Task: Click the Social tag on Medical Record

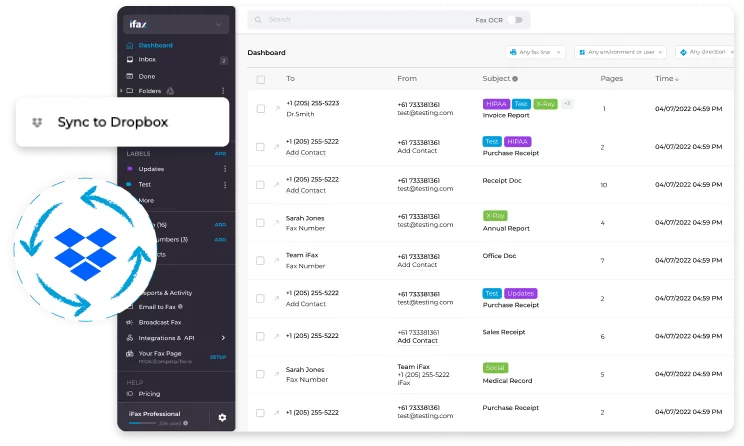Action: [495, 368]
